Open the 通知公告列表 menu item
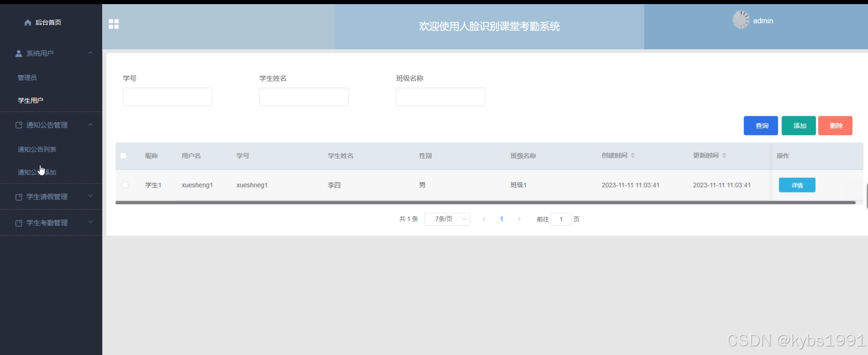The width and height of the screenshot is (868, 355). pyautogui.click(x=37, y=149)
